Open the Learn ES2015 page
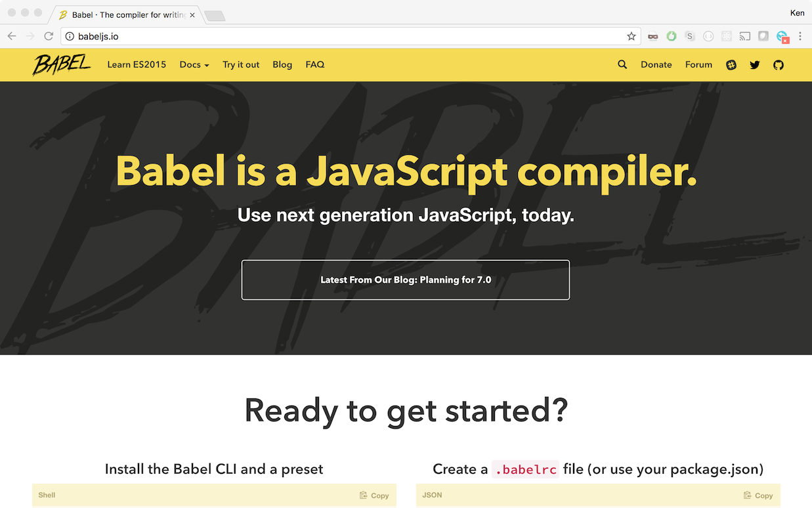This screenshot has width=812, height=508. coord(137,64)
